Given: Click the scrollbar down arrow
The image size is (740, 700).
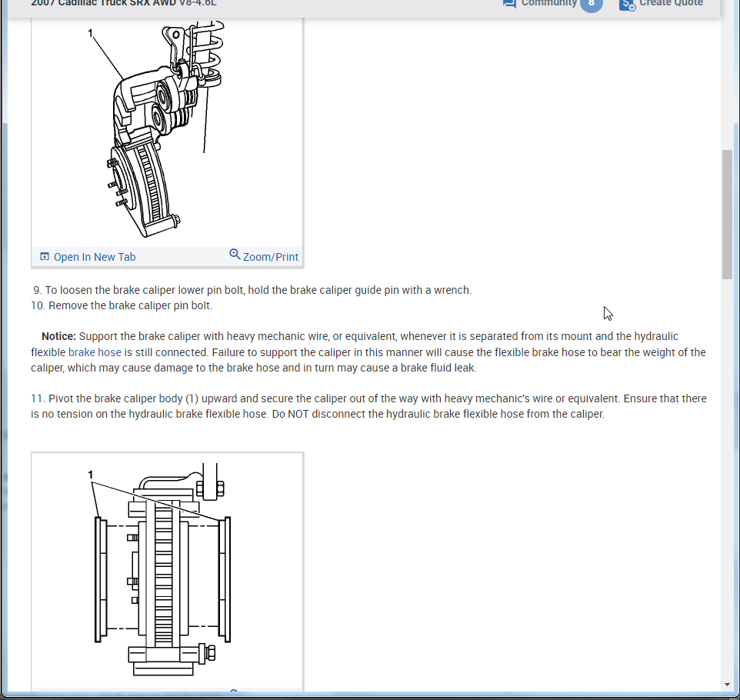Looking at the screenshot, I should tap(727, 685).
